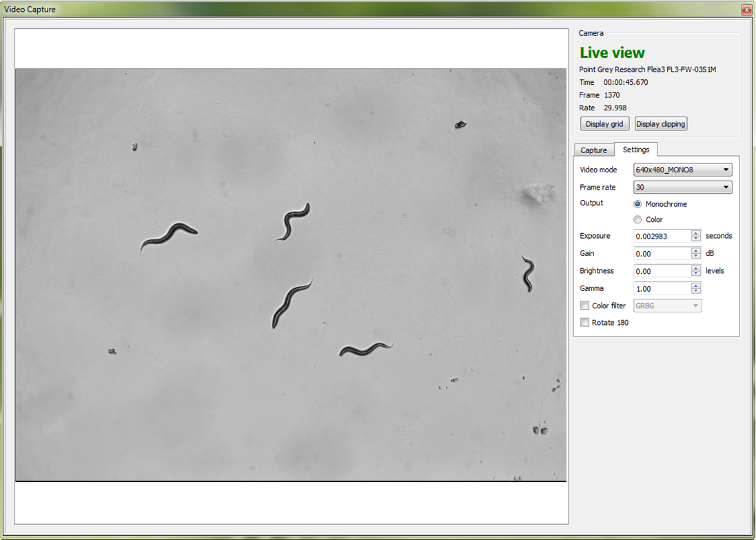The image size is (756, 540).
Task: Click the Live view heading
Action: pyautogui.click(x=612, y=52)
